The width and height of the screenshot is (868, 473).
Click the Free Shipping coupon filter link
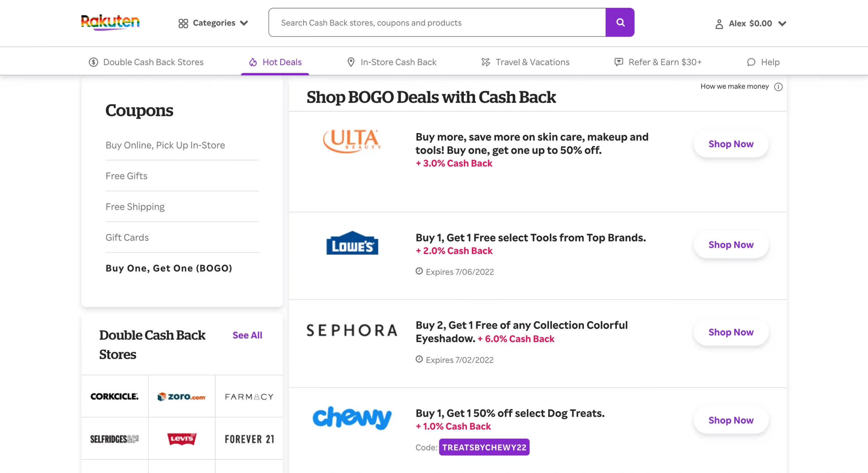coord(135,206)
